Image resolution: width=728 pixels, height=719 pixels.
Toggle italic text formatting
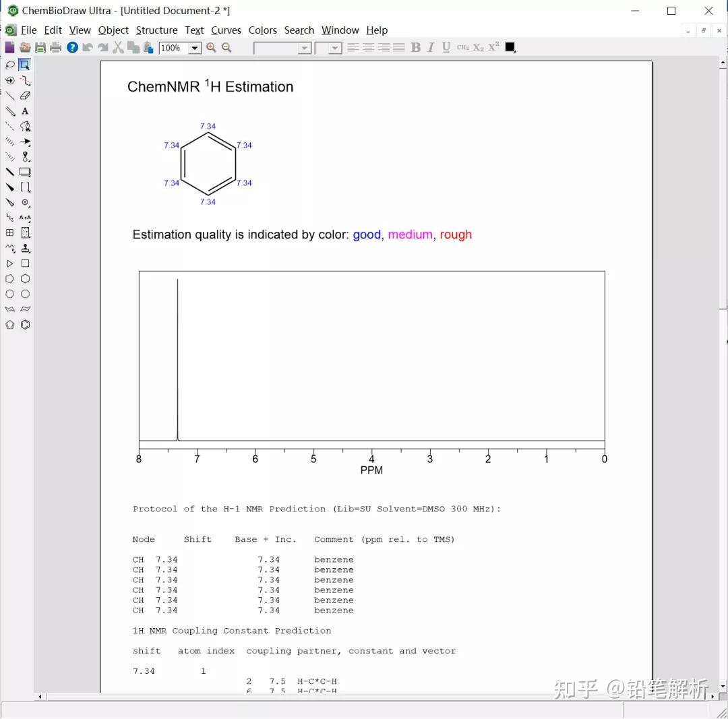[430, 47]
